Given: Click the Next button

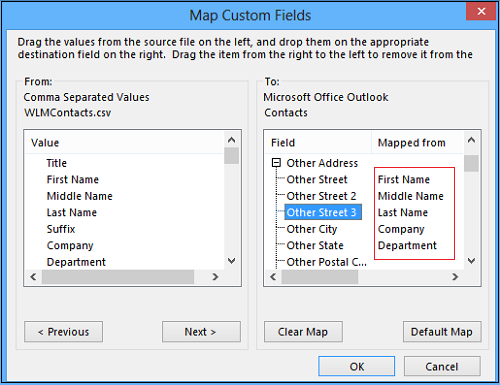Looking at the screenshot, I should coord(201,332).
